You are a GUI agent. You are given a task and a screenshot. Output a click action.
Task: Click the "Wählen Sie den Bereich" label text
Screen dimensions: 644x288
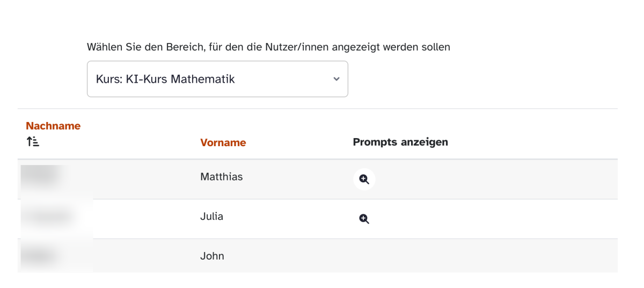point(144,47)
